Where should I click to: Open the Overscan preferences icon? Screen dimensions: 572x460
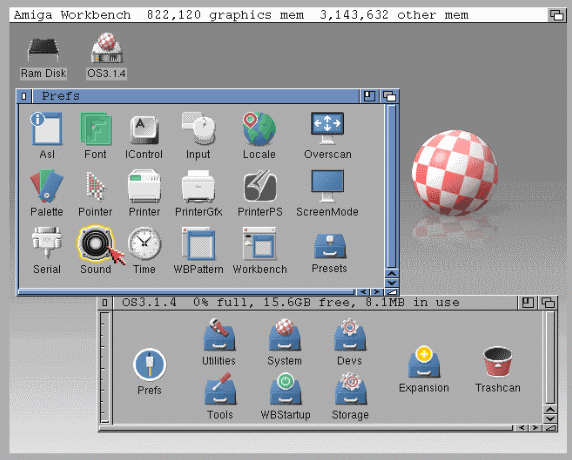coord(327,128)
